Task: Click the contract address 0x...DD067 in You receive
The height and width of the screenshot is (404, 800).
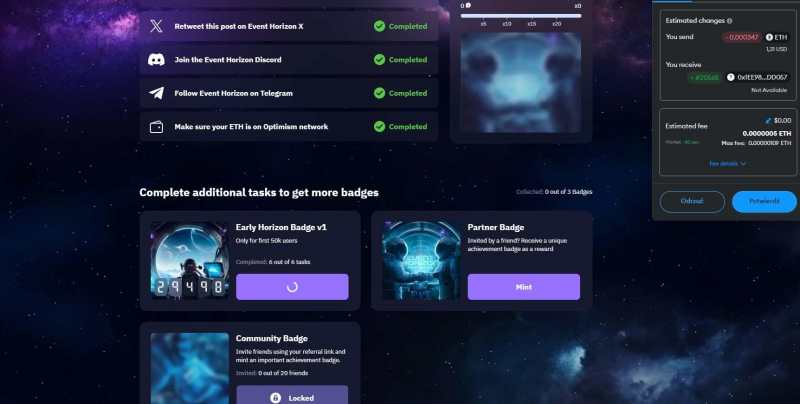Action: tap(762, 78)
